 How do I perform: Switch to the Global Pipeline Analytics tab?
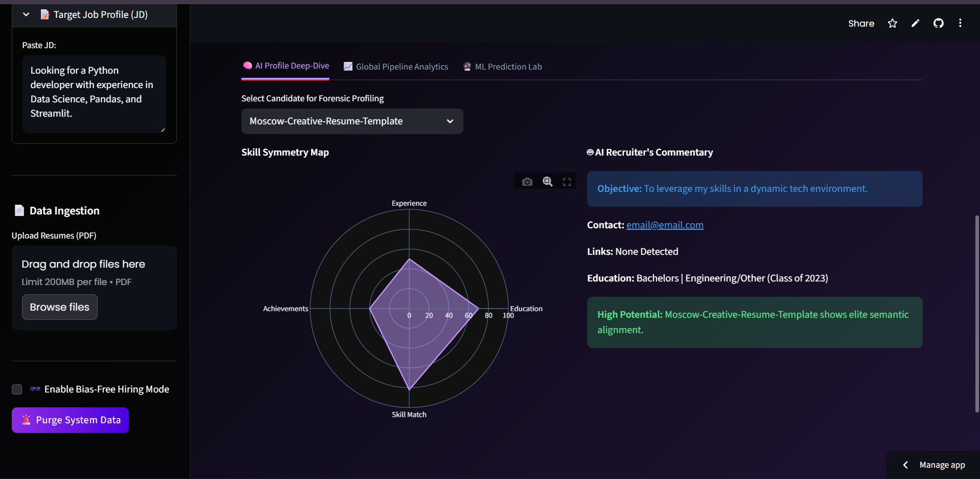click(402, 67)
